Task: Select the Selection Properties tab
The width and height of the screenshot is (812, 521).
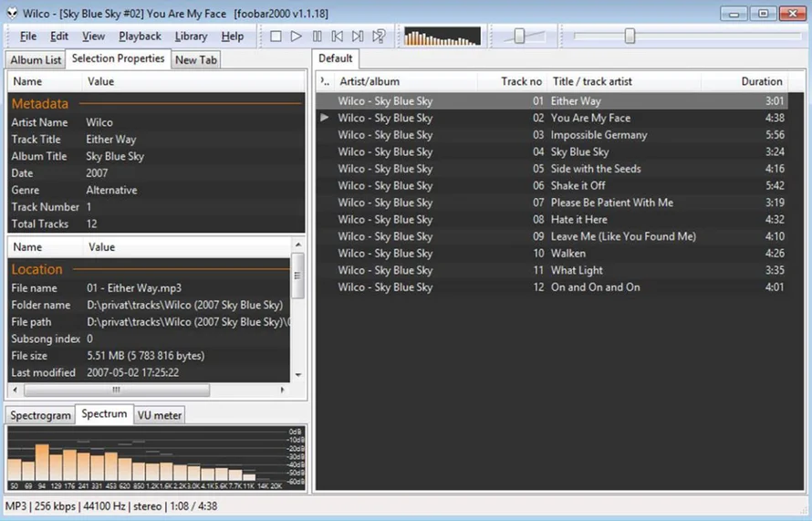Action: coord(118,58)
